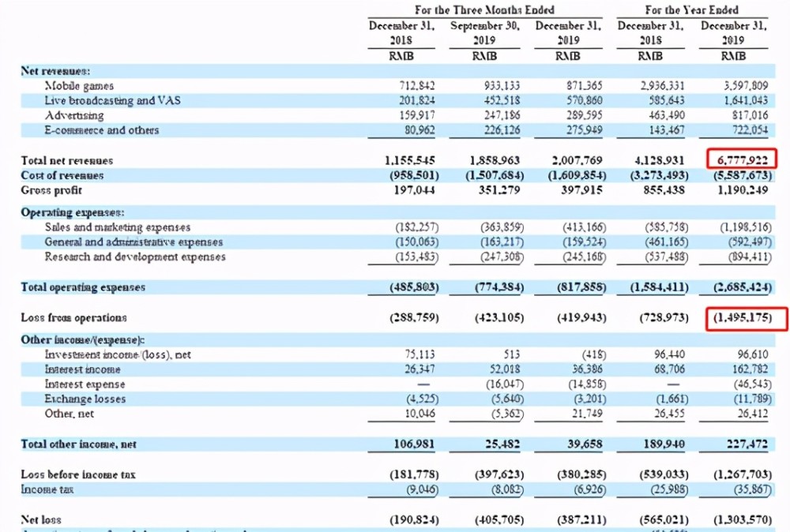Select the 'Total other income, net' label
The height and width of the screenshot is (532, 790).
78,444
